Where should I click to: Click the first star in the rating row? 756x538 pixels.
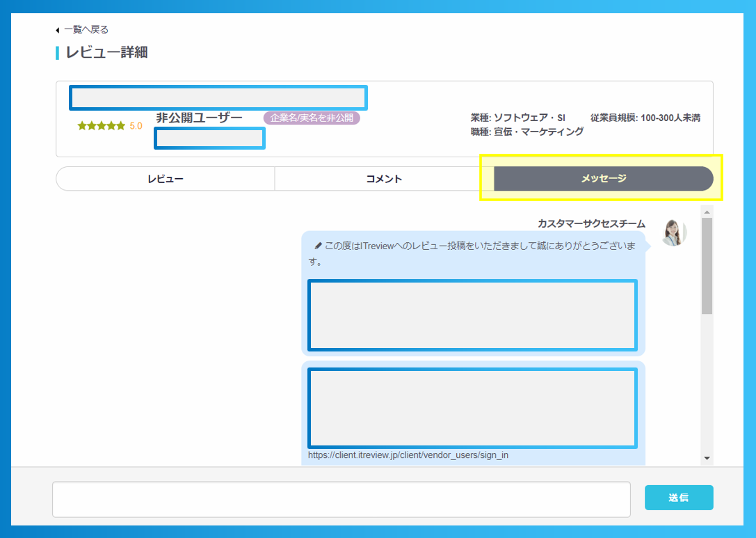[80, 126]
